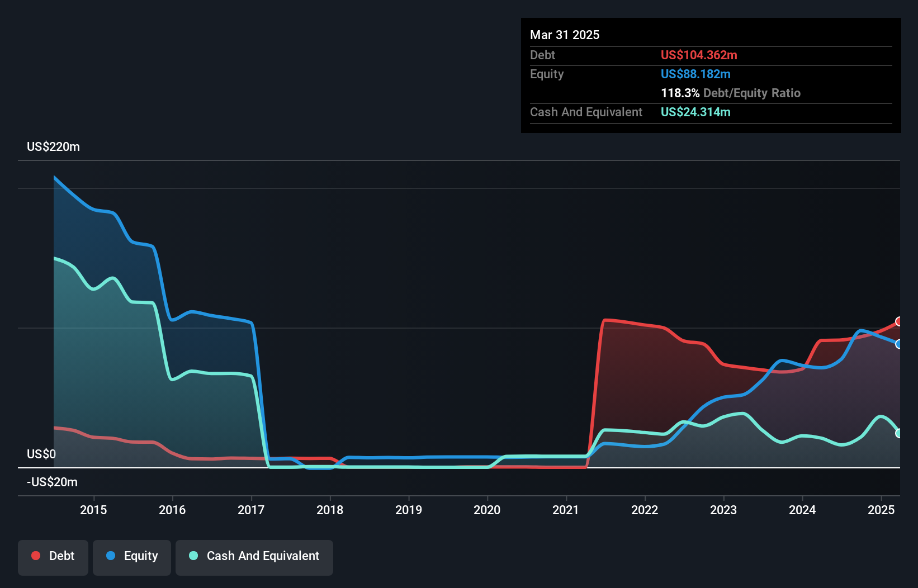Click the US$88.182m Equity value

[695, 74]
